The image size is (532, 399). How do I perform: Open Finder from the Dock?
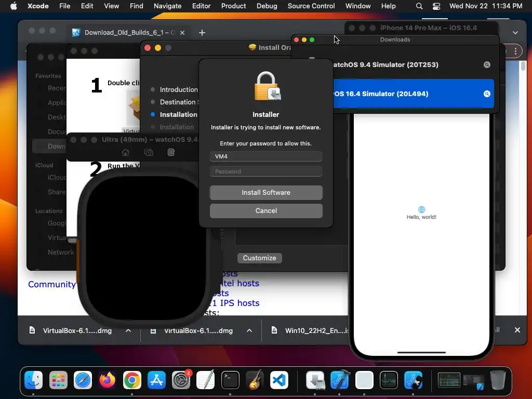(34, 380)
